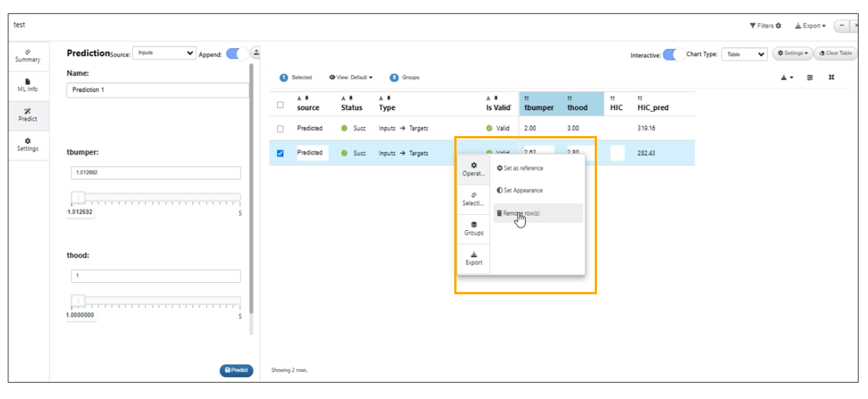This screenshot has width=868, height=399.
Task: Toggle the Append switch
Action: point(237,54)
